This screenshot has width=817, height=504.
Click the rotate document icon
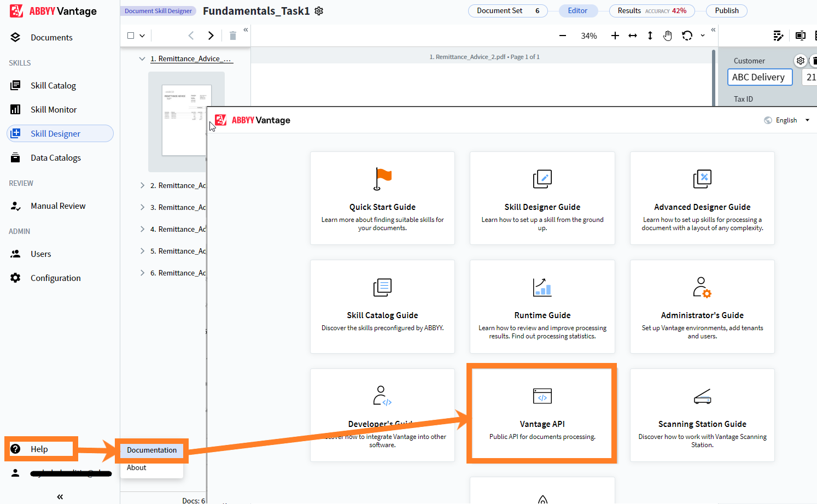[688, 35]
